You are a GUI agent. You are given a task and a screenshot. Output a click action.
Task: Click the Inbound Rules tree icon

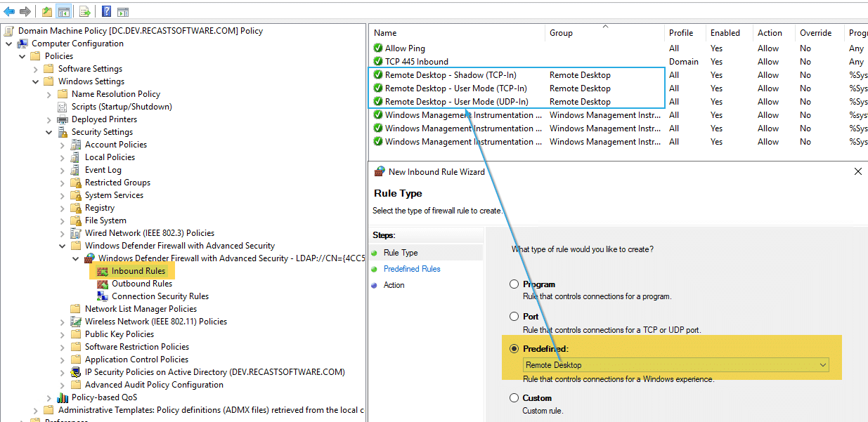103,271
